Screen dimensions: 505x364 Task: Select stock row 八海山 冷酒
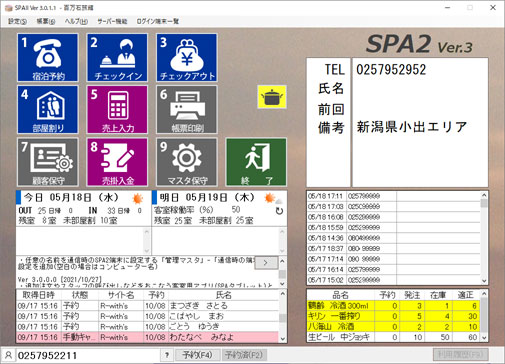pos(393,326)
